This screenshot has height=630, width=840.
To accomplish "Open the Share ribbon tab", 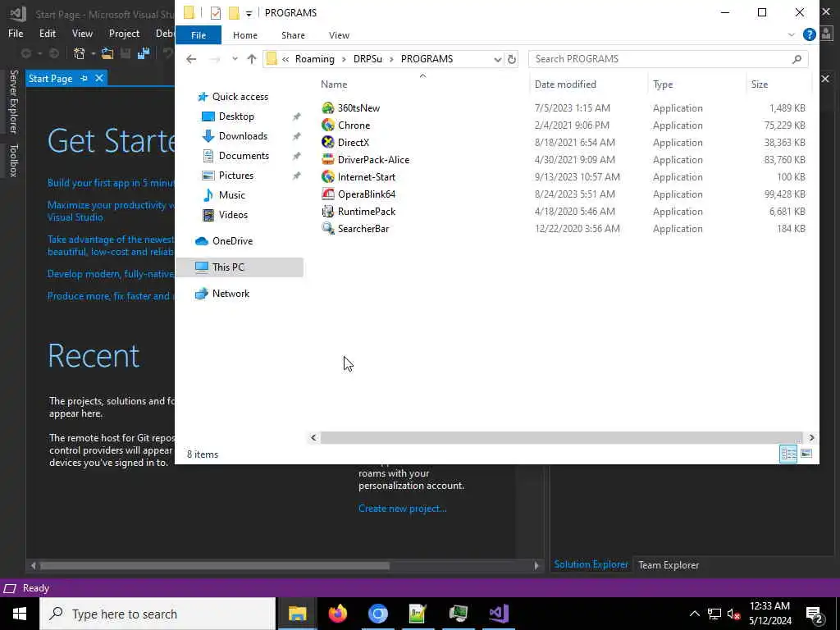I will 293,35.
